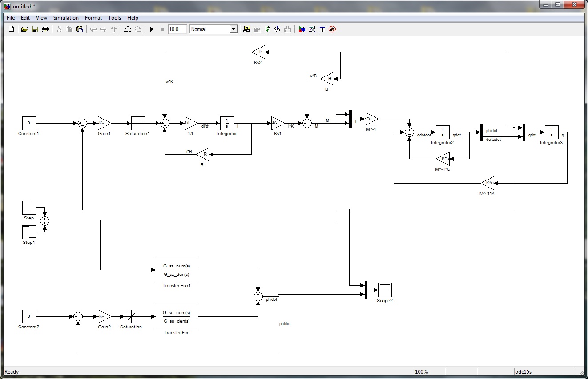Click the Transfer Fcn1 block
The image size is (588, 379).
pos(177,270)
